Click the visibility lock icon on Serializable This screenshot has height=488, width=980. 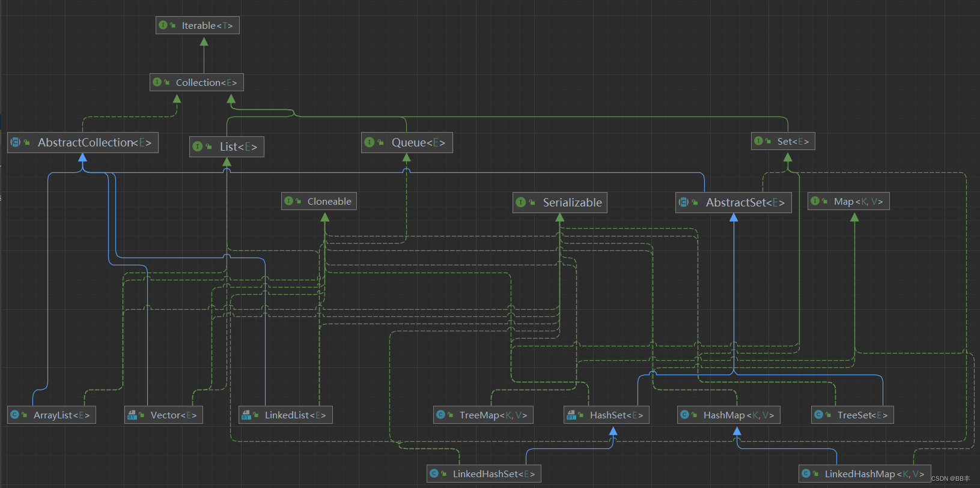coord(532,202)
